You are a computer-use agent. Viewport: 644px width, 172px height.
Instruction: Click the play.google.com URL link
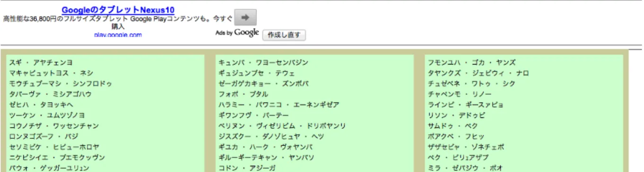pyautogui.click(x=118, y=35)
